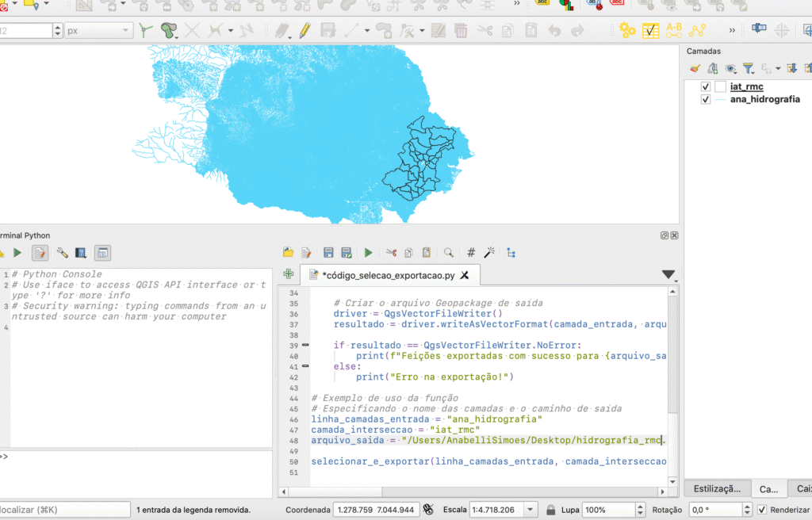Click the layer styling paintbrush icon
812x520 pixels.
(x=695, y=68)
